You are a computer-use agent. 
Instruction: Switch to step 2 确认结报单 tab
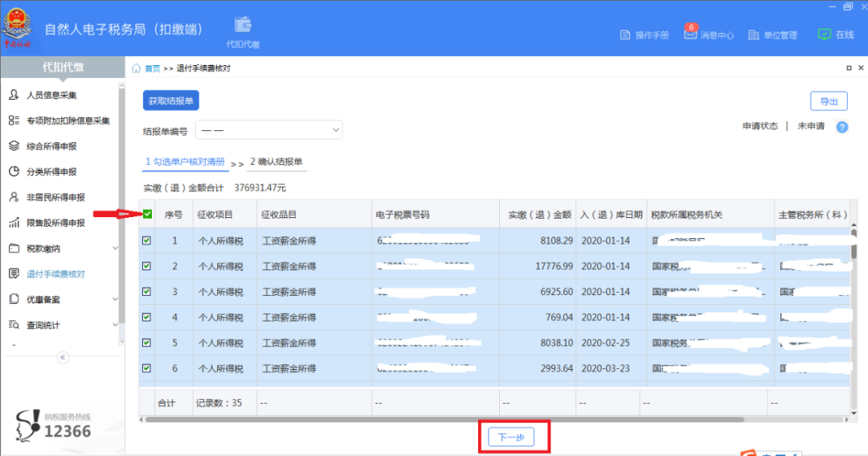276,162
